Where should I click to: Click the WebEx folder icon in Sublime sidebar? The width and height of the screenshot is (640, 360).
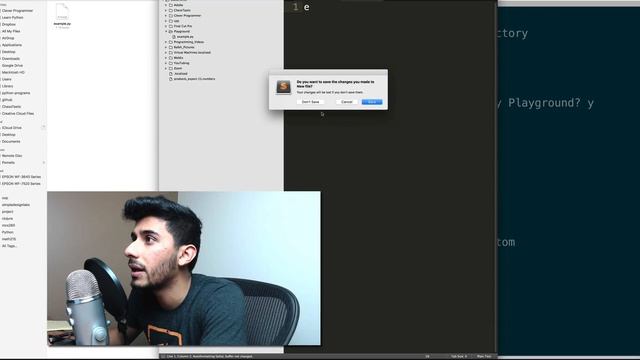(171, 58)
